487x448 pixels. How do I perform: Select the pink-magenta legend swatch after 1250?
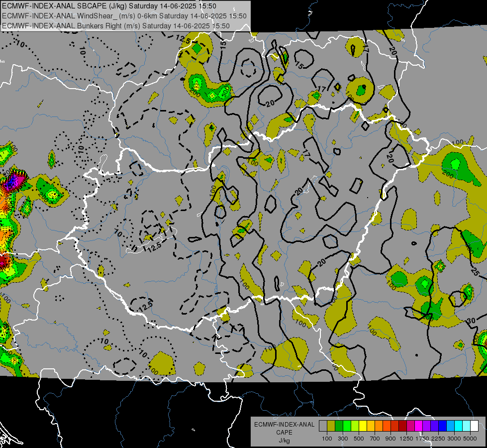point(410,426)
